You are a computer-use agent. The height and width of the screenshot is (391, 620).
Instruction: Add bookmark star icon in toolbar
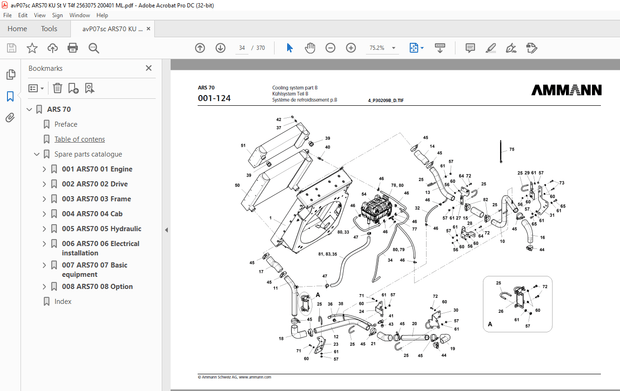(x=32, y=48)
